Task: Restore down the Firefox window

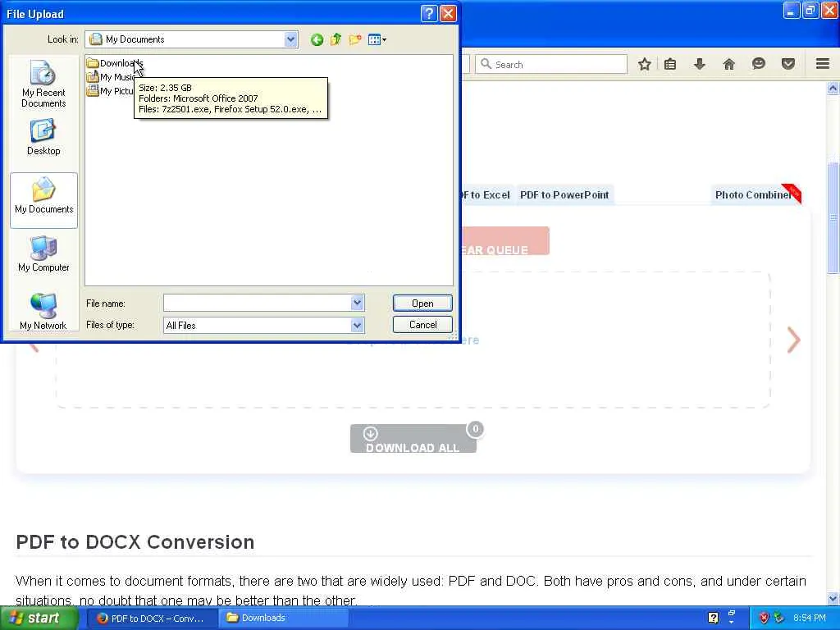Action: (810, 10)
